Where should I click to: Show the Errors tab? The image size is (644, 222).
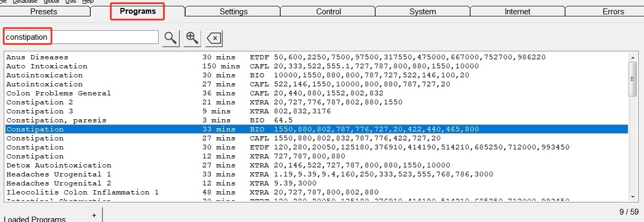pyautogui.click(x=613, y=12)
